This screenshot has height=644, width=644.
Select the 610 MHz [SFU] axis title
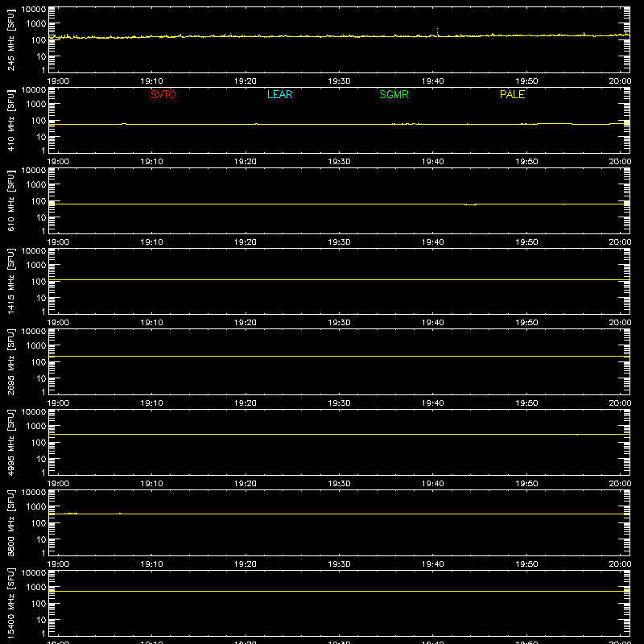tap(11, 200)
